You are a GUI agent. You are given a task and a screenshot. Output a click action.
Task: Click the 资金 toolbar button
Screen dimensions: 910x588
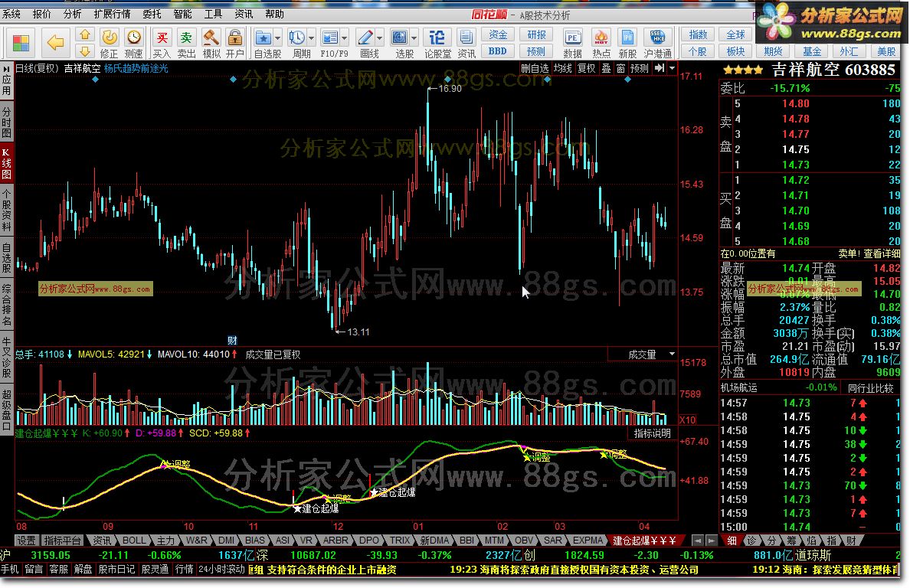pos(498,34)
